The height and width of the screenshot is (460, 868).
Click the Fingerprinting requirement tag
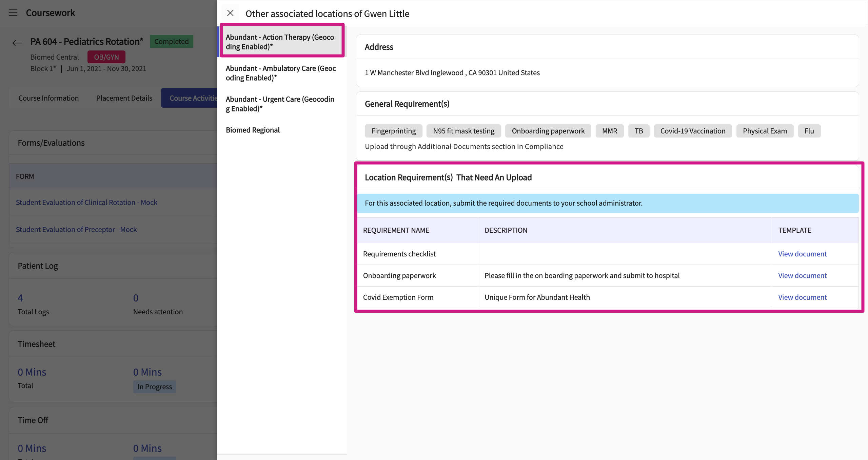click(x=393, y=131)
